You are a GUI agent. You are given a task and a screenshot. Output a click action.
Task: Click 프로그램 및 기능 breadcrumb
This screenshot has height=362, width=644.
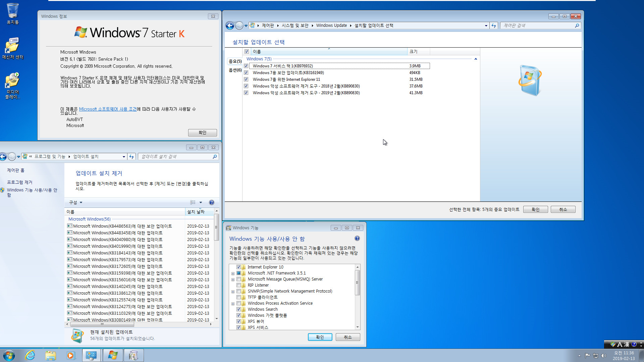[x=50, y=157]
